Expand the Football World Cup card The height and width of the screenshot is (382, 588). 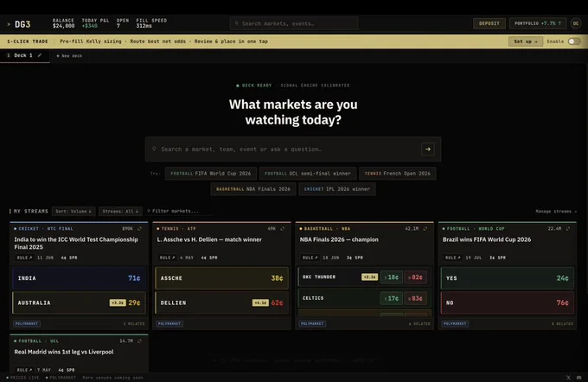point(568,229)
